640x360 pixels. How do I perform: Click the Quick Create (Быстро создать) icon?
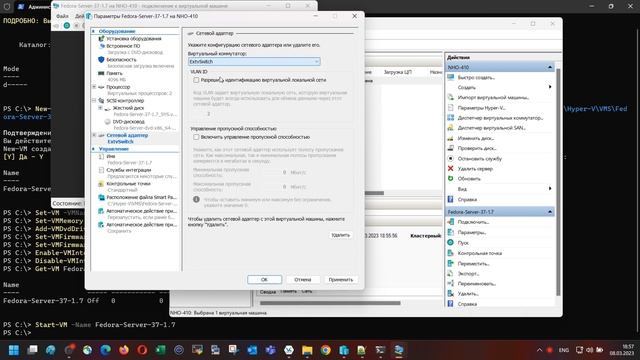(x=451, y=77)
